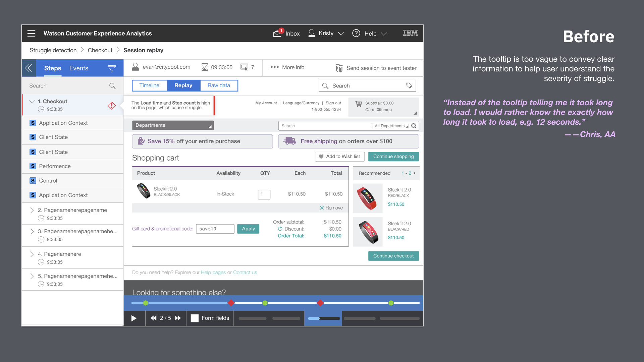The height and width of the screenshot is (362, 644).
Task: Click Send session to event tester icon
Action: [x=339, y=68]
